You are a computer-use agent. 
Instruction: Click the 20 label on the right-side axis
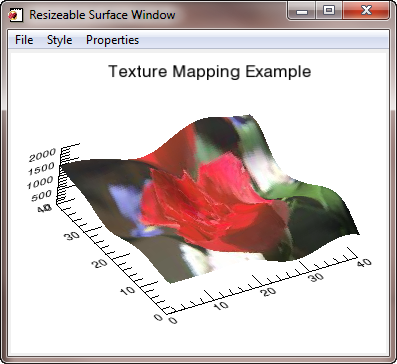pos(269,291)
